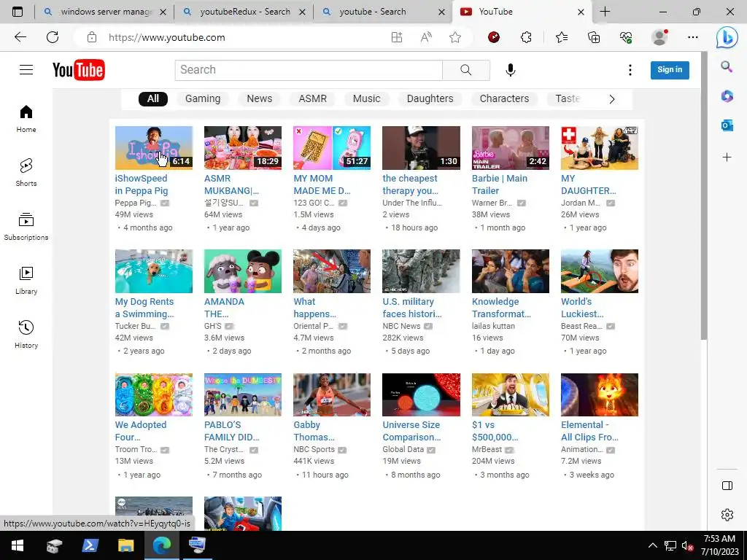Open Edge sidebar settings gear
The width and height of the screenshot is (747, 560).
[727, 514]
